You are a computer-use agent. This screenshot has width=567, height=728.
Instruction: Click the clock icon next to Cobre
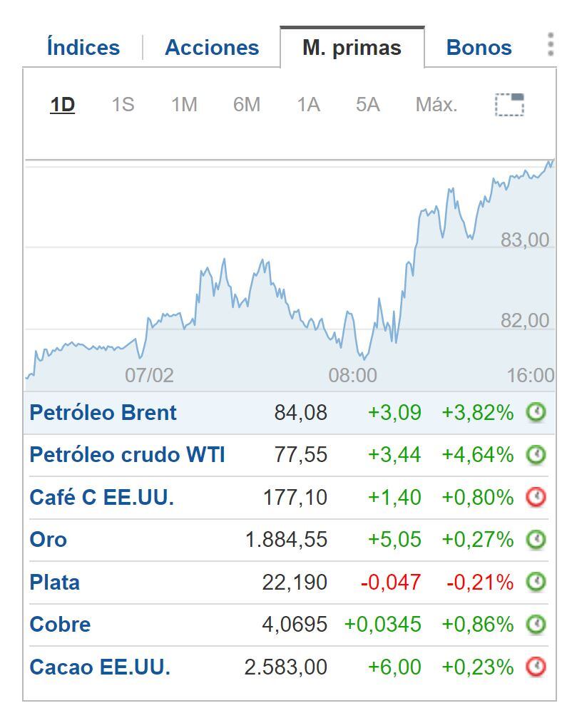click(536, 624)
